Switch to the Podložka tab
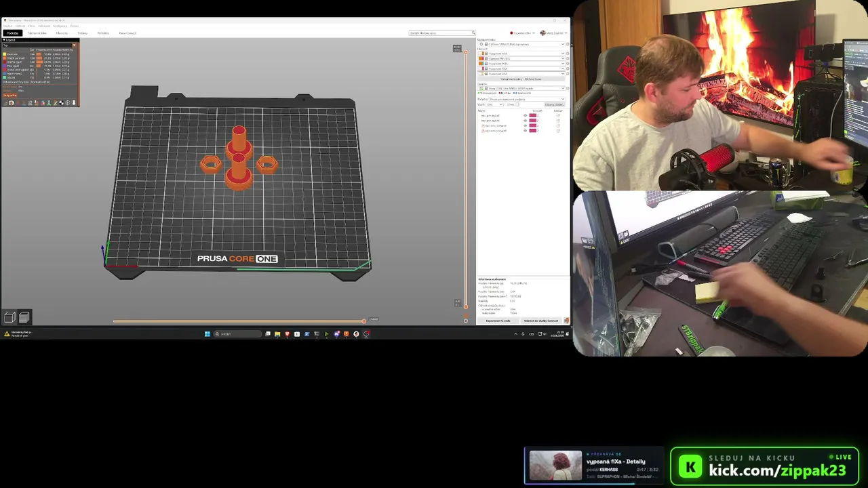 click(x=12, y=33)
